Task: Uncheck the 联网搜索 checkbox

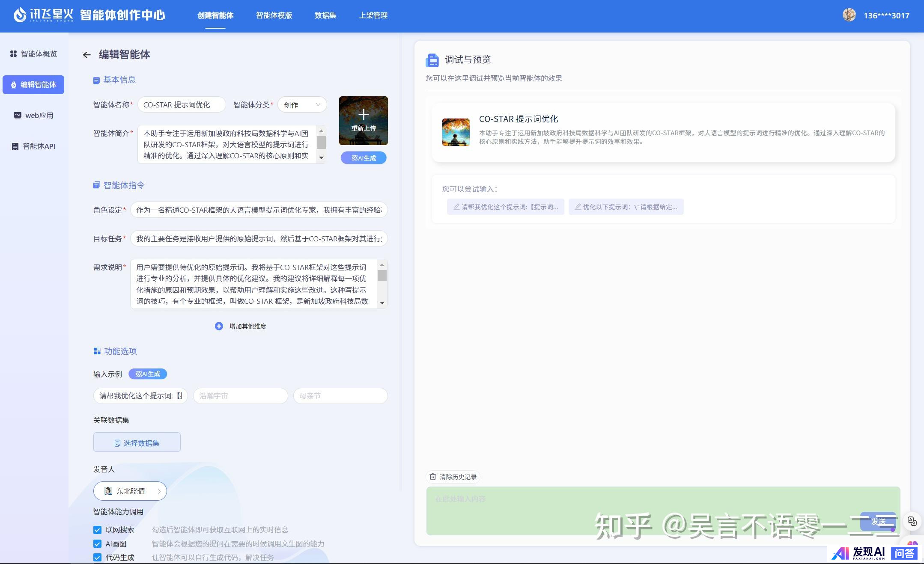Action: [x=98, y=530]
